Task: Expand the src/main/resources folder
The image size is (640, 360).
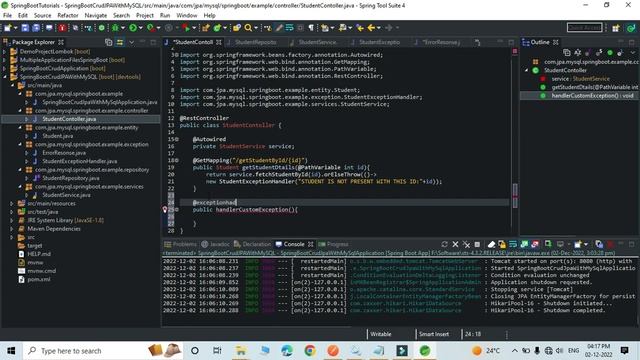Action: pyautogui.click(x=12, y=203)
